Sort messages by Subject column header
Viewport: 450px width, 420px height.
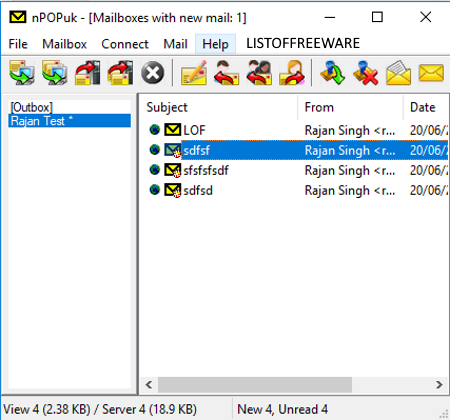tap(219, 107)
